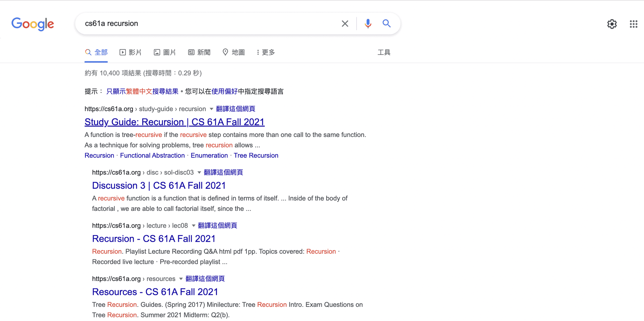Switch to the 新聞 (News) tab

click(x=199, y=52)
